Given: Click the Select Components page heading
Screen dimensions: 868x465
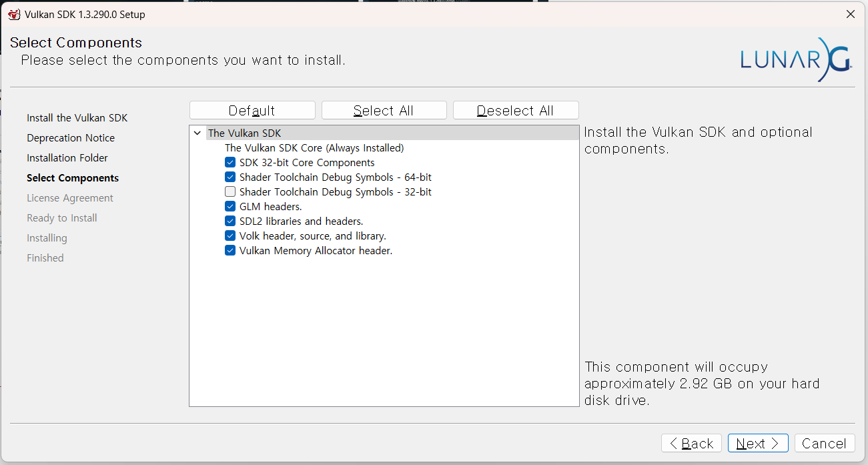Looking at the screenshot, I should coord(76,43).
